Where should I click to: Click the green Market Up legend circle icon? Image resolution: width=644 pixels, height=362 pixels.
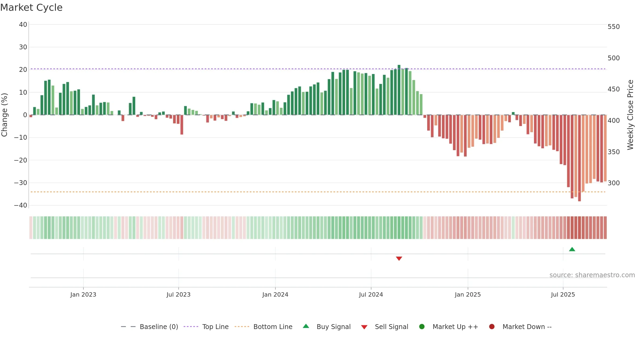point(422,327)
